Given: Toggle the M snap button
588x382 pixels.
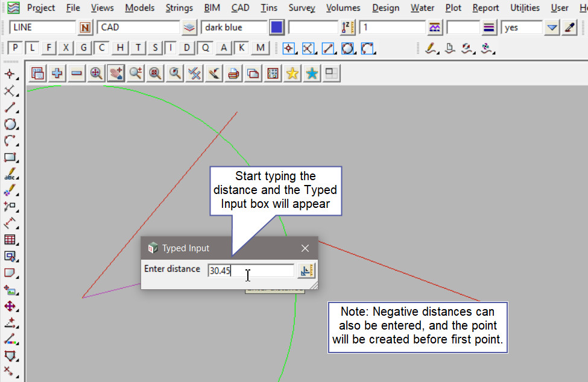Looking at the screenshot, I should coord(260,48).
